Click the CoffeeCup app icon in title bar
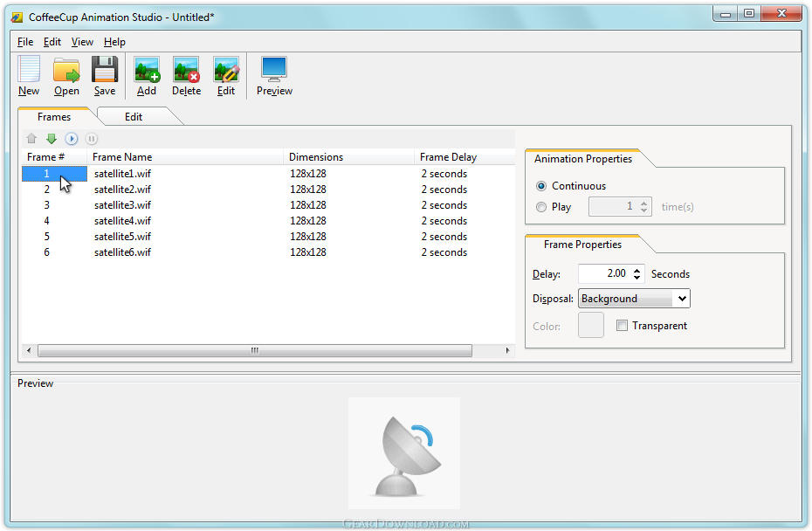 point(17,17)
